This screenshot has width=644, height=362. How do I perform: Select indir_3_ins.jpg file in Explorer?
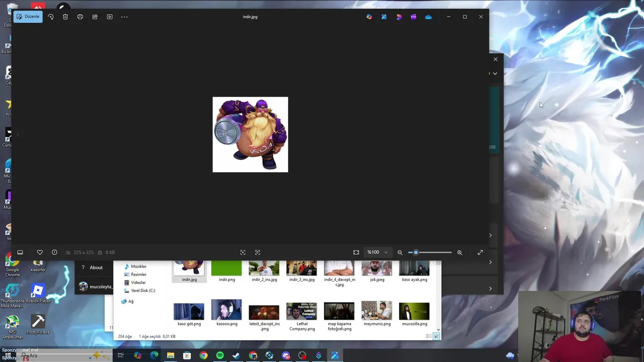302,271
